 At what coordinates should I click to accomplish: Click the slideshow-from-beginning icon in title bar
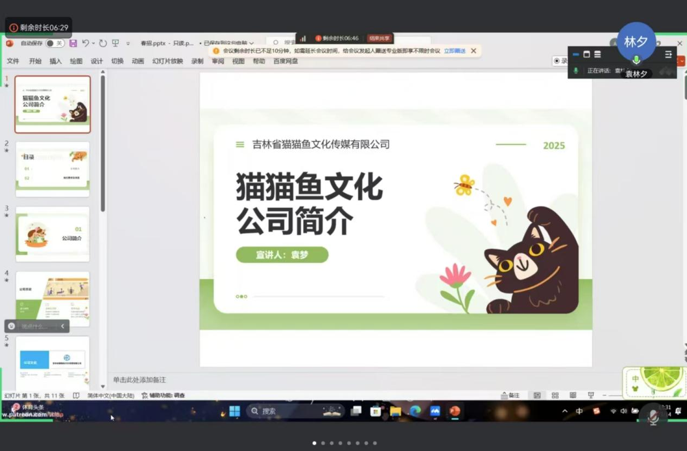[x=116, y=44]
